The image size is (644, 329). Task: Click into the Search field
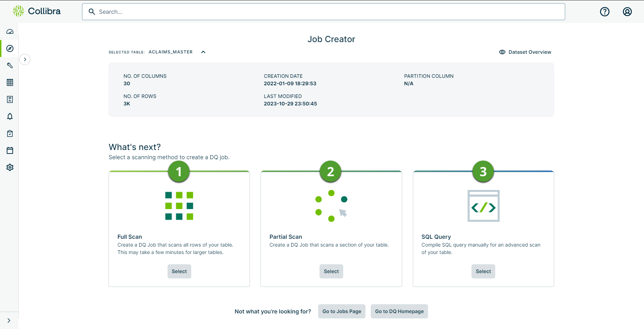click(323, 12)
